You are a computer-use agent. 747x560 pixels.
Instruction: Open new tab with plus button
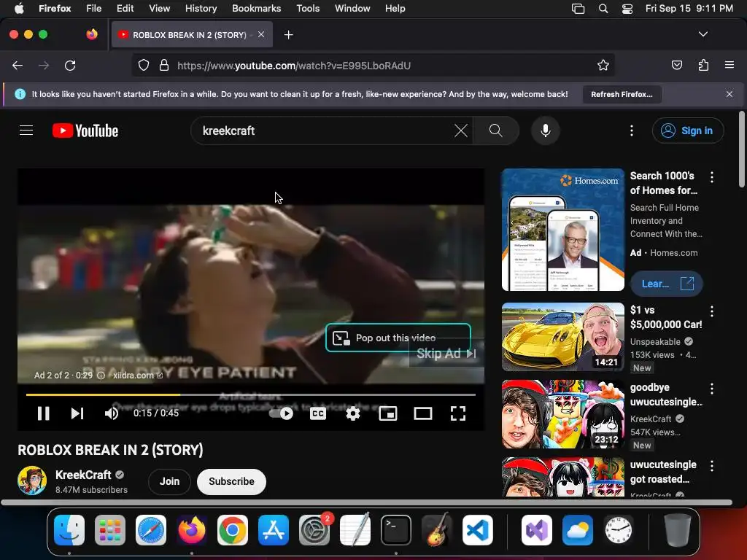pyautogui.click(x=288, y=35)
